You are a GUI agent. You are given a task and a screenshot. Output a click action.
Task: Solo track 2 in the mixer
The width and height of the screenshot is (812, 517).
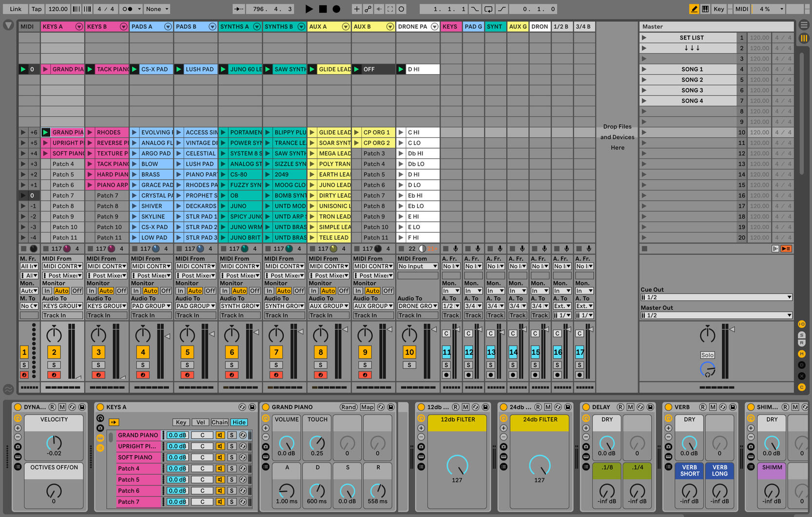tap(54, 365)
